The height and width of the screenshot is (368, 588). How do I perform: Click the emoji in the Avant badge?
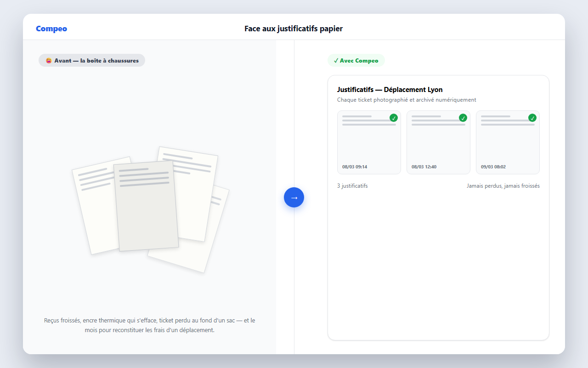coord(49,60)
